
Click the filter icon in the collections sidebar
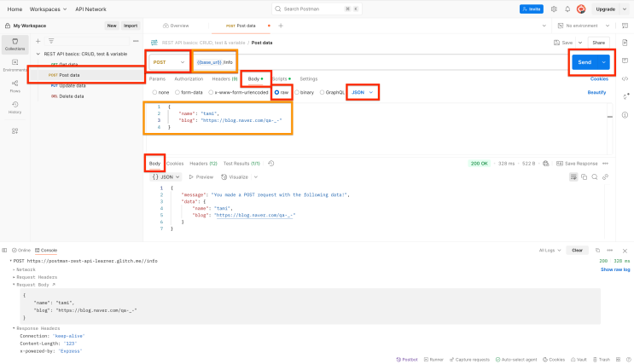point(51,41)
